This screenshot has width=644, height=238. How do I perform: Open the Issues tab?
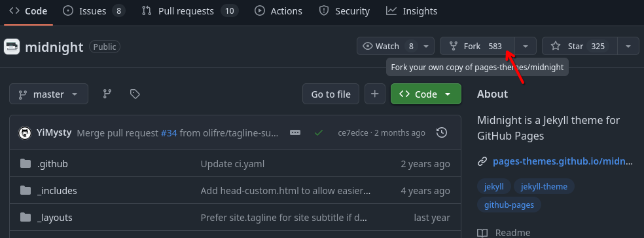pyautogui.click(x=94, y=11)
